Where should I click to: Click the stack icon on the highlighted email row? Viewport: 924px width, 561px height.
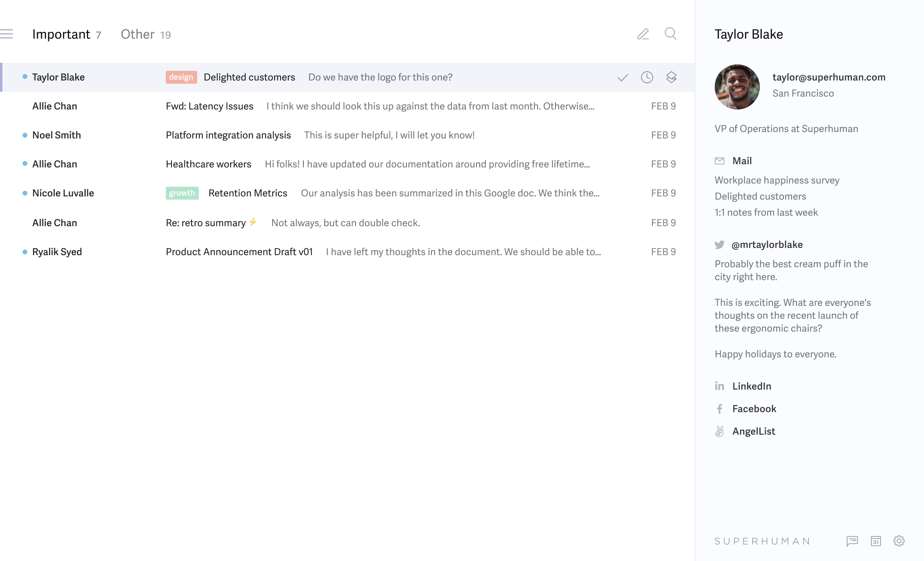click(672, 77)
